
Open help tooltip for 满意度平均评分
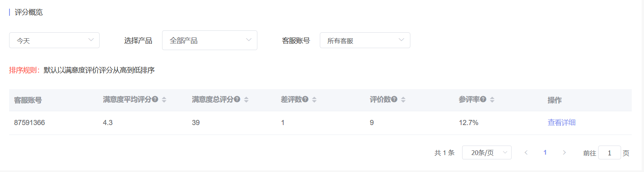coord(155,99)
